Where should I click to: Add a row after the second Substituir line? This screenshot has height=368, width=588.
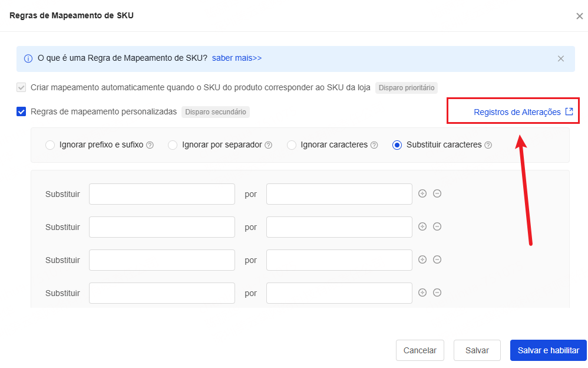(422, 227)
